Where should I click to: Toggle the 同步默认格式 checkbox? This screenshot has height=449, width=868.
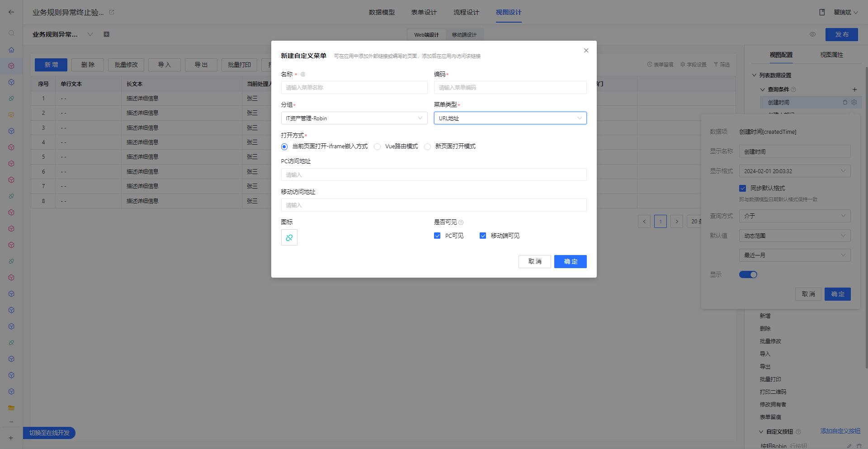(x=742, y=188)
